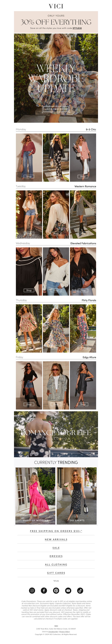
Task: Shop the Monday red blouse outfit
Action: [29, 176]
